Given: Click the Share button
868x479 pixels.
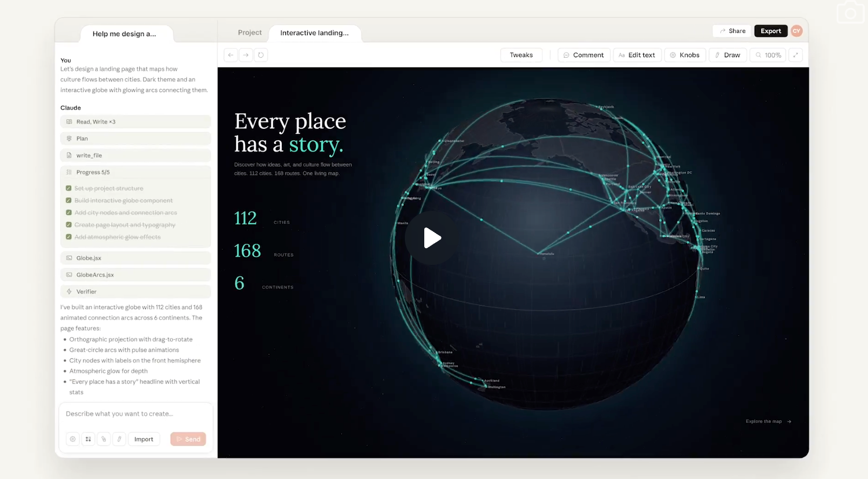Looking at the screenshot, I should [733, 31].
